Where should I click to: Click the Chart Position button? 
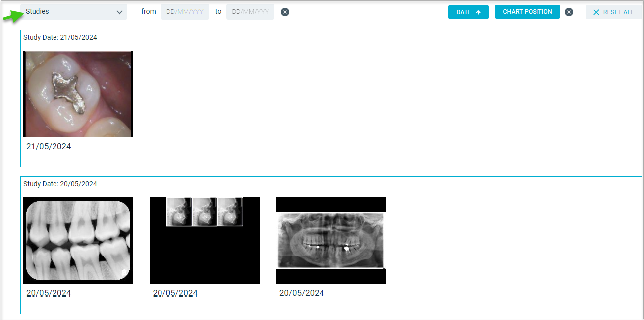[x=528, y=12]
